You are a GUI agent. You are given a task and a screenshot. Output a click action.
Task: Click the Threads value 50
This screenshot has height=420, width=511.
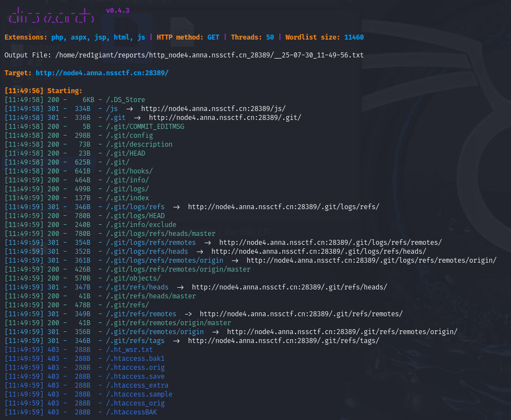pyautogui.click(x=270, y=37)
